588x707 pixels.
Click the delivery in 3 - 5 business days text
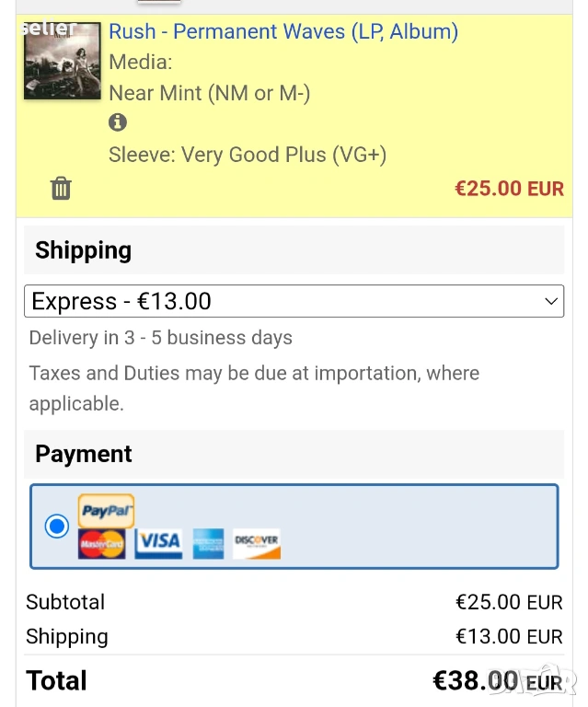(x=161, y=338)
